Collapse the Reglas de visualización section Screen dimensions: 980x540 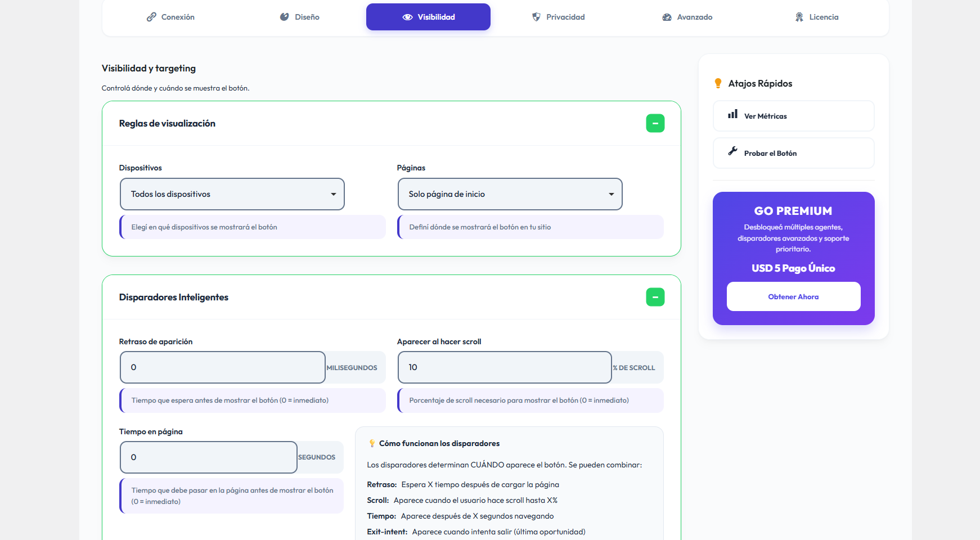point(655,123)
